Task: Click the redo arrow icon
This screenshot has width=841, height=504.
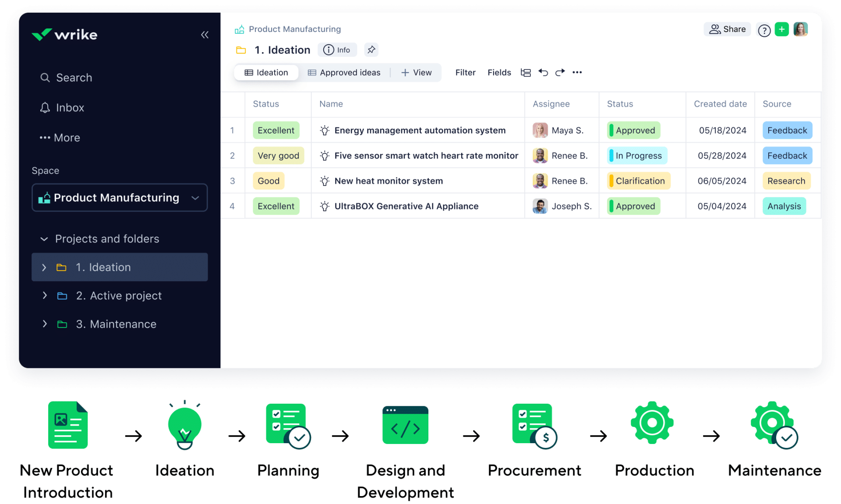Action: [560, 72]
